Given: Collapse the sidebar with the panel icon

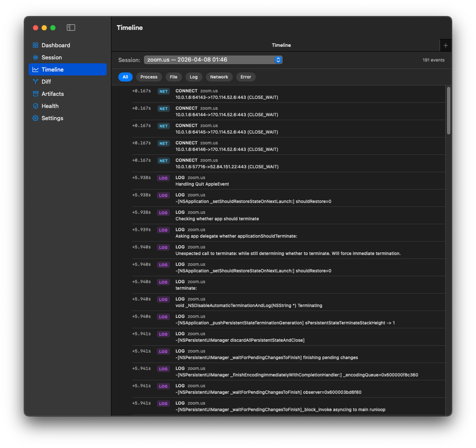Looking at the screenshot, I should 70,27.
